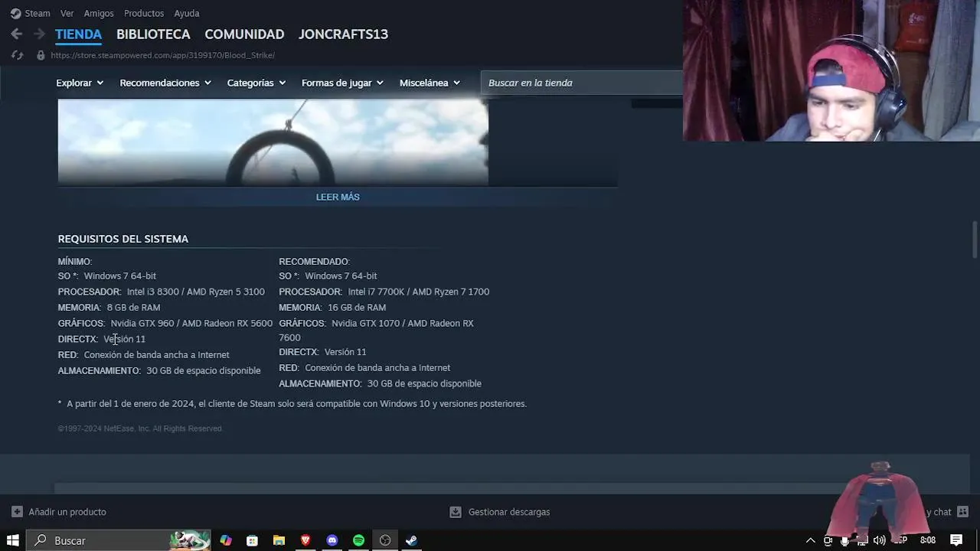
Task: Click the REQUISITOS DEL SISTEMA heading
Action: click(x=123, y=239)
